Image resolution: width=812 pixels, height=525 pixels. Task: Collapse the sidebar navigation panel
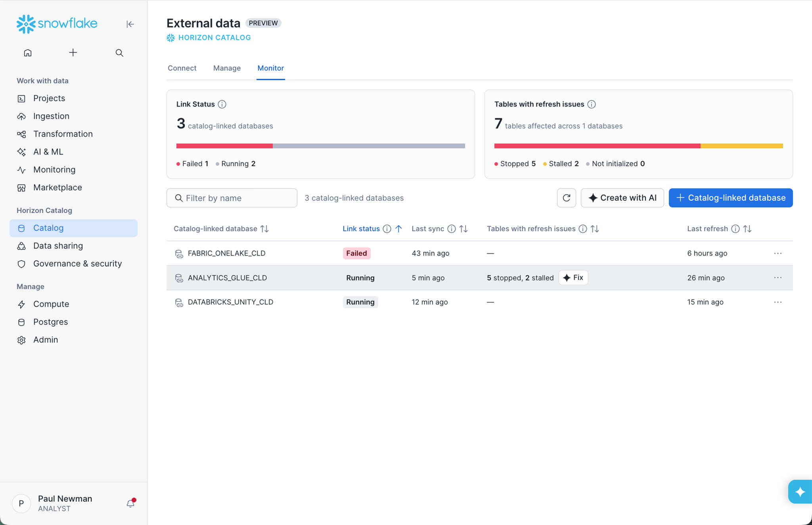[x=130, y=24]
